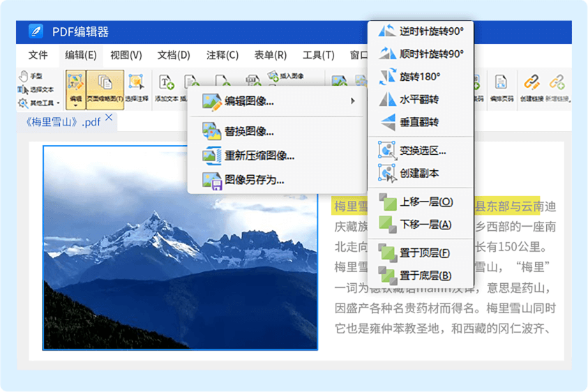This screenshot has width=588, height=392.
Task: Click the Add Text tool (添加文本)
Action: click(x=167, y=88)
